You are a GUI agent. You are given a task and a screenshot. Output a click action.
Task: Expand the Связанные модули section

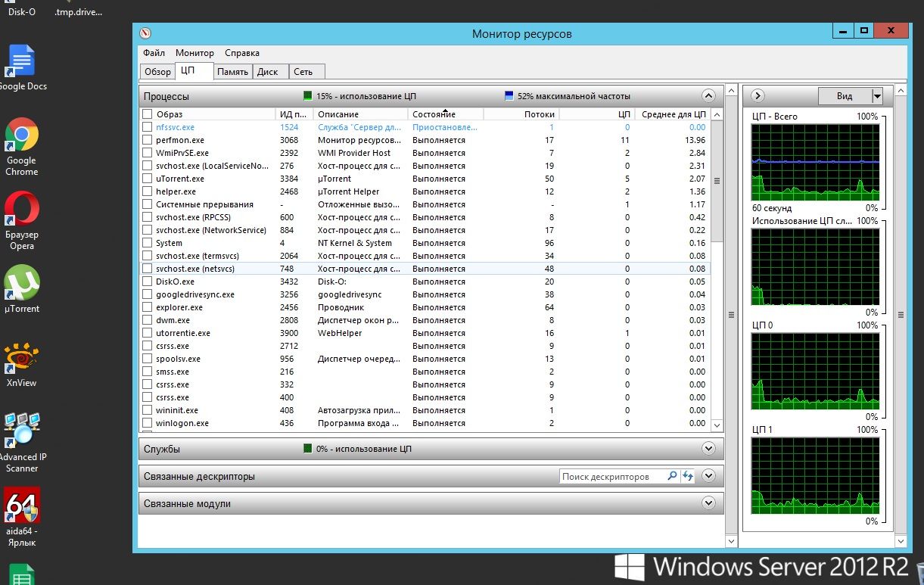tap(708, 503)
